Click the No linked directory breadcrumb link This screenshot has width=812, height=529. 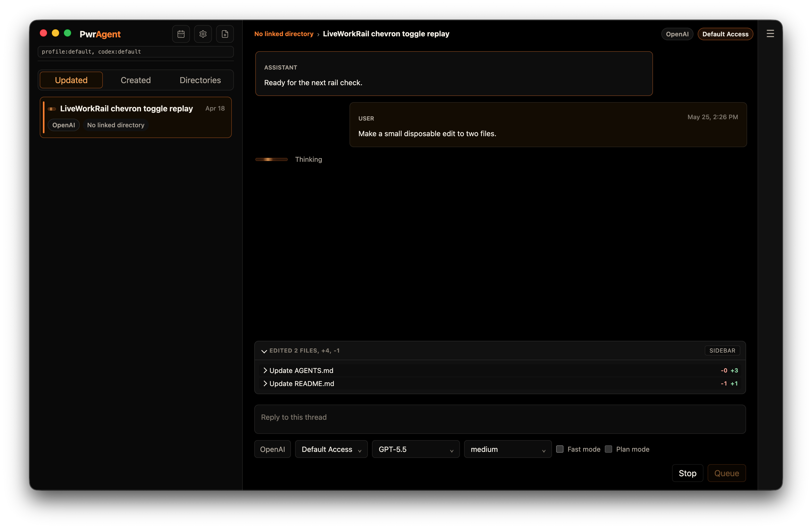(284, 34)
